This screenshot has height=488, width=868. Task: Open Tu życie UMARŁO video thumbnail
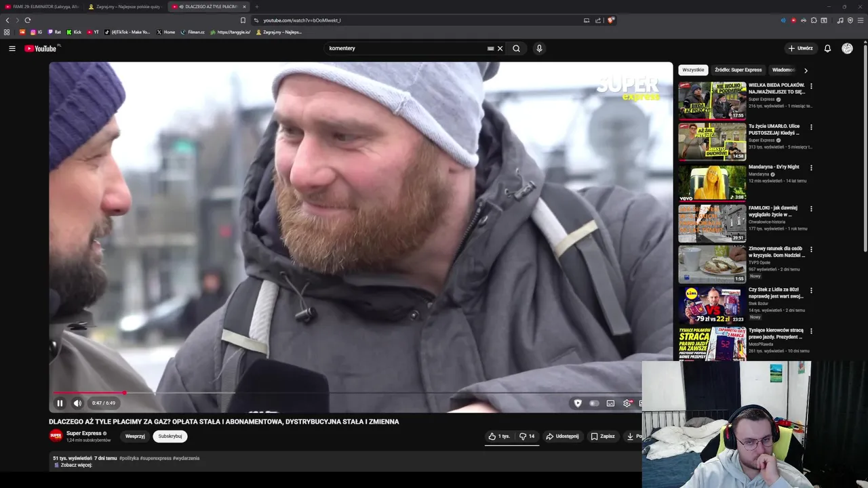coord(712,141)
